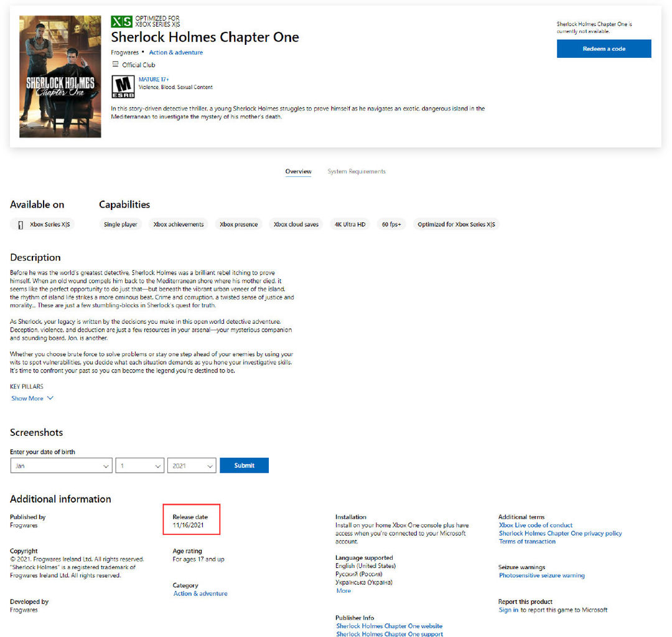
Task: Open Sherlock Holmes Chapter One support link
Action: (x=389, y=633)
